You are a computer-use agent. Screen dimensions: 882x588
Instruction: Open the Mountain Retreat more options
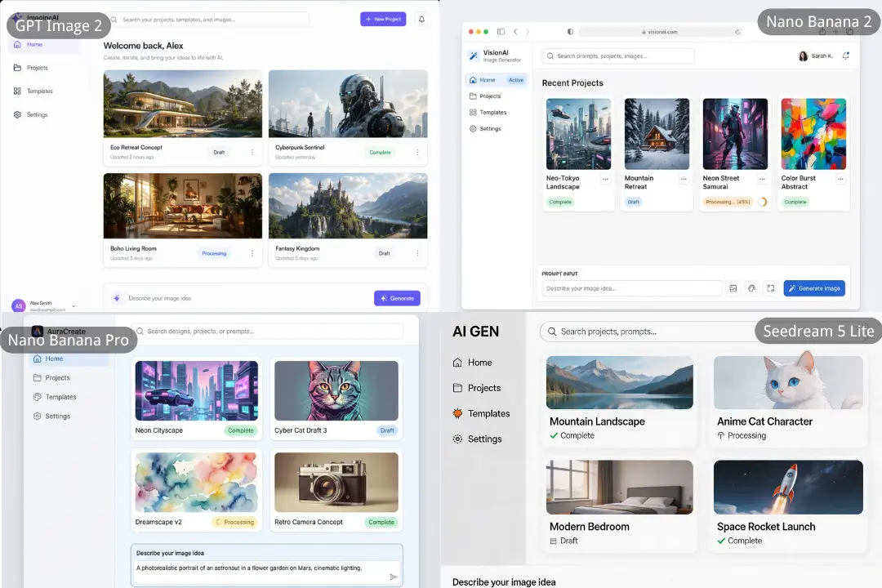click(x=684, y=180)
